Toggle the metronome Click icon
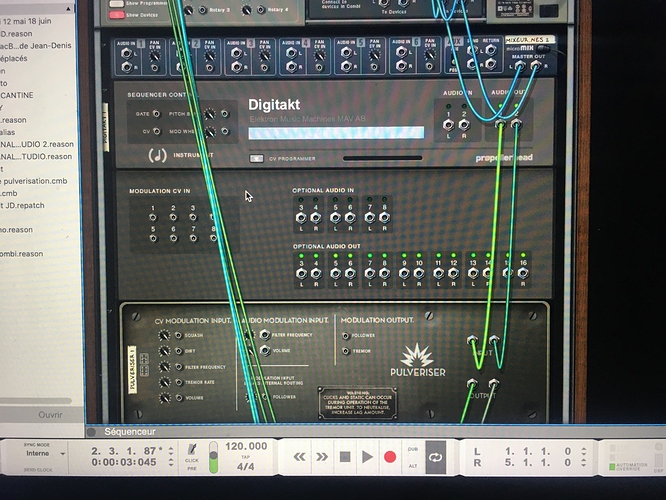The height and width of the screenshot is (500, 666). [x=192, y=449]
